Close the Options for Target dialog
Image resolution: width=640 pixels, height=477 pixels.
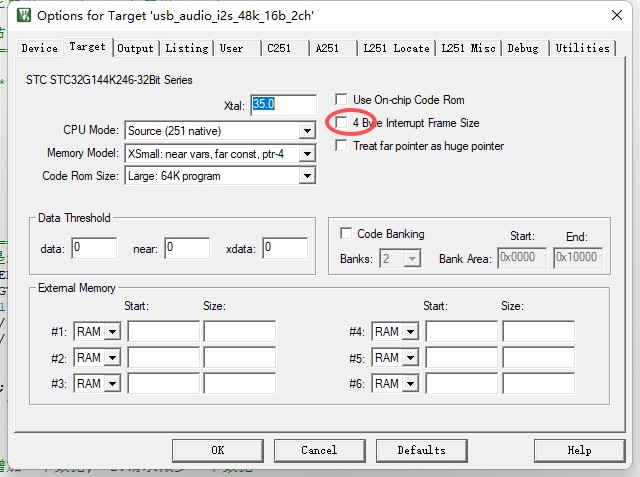617,16
